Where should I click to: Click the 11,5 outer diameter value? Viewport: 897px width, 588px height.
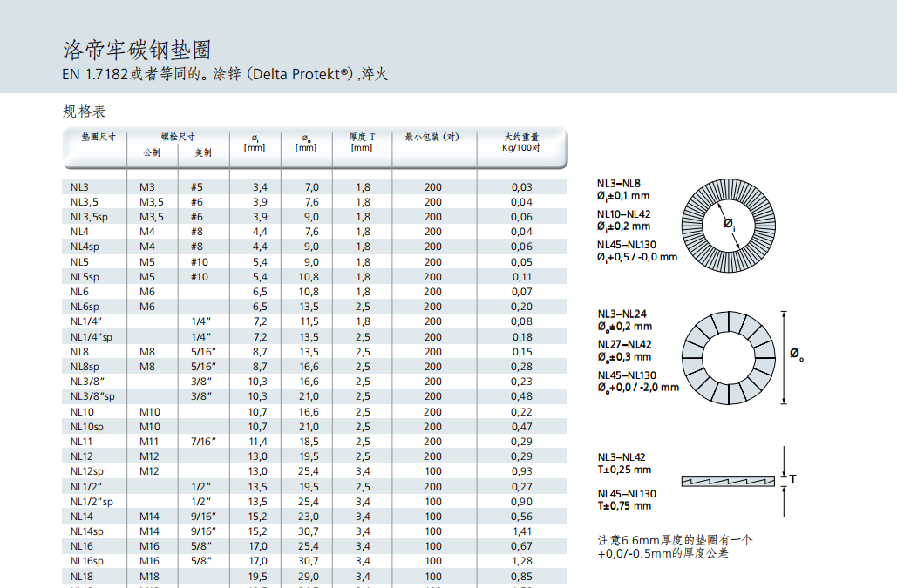(x=309, y=321)
